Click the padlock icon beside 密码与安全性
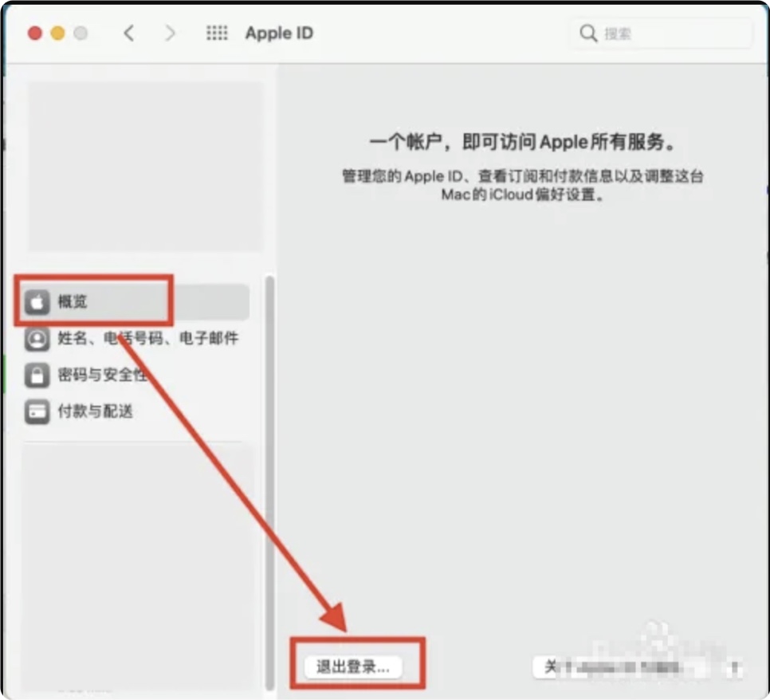This screenshot has height=700, width=770. pyautogui.click(x=36, y=375)
